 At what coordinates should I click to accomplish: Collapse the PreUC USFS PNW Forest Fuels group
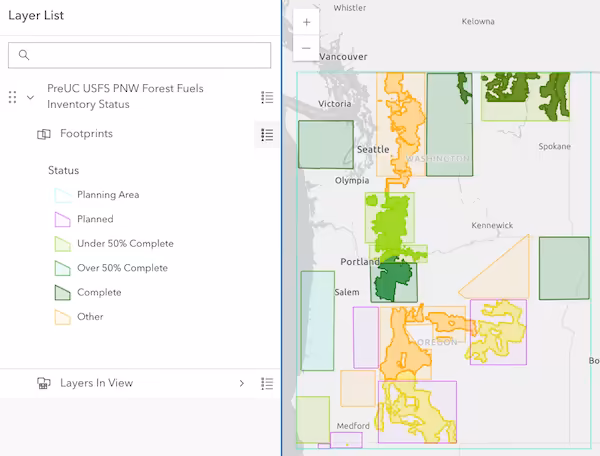point(30,97)
